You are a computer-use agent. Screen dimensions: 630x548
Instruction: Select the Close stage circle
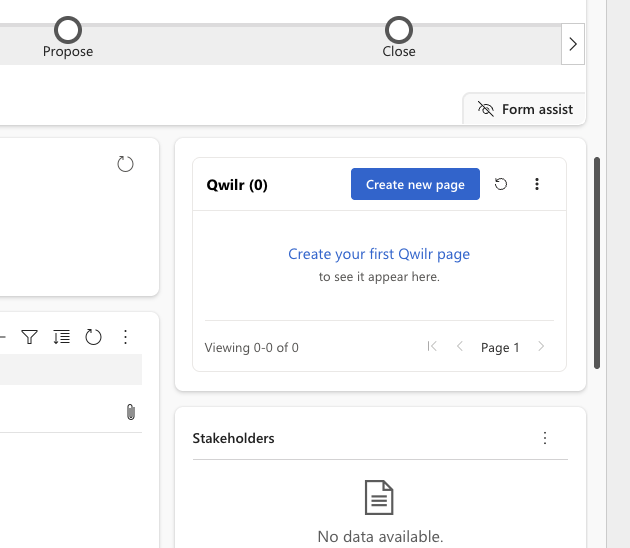[399, 30]
